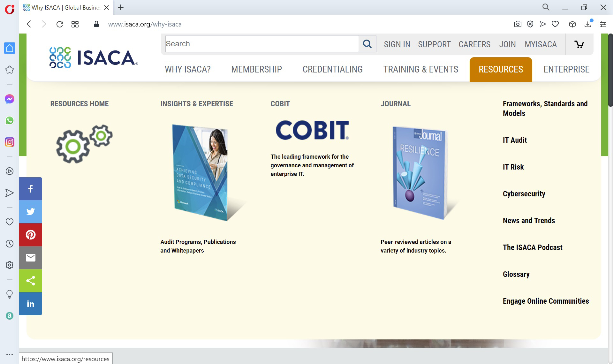Expand the Frameworks, Standards and Models section
This screenshot has width=613, height=364.
click(x=545, y=108)
